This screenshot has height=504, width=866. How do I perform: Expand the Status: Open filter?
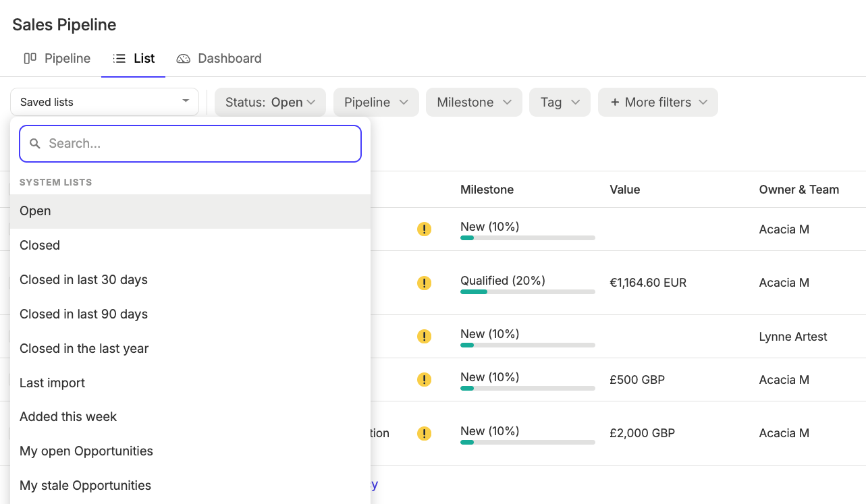point(270,102)
